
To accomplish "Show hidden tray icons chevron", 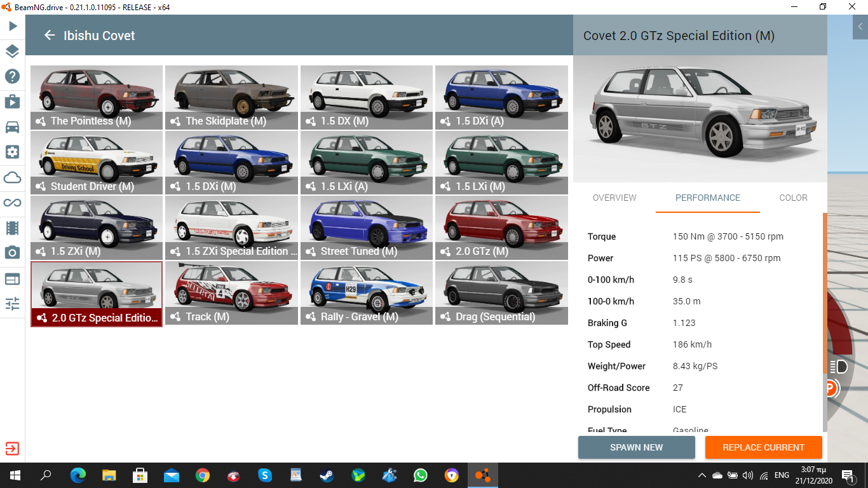I will [x=702, y=475].
